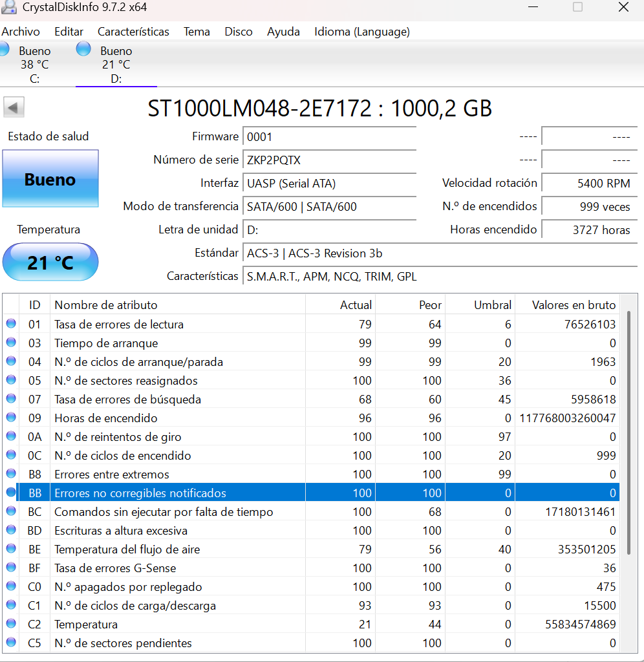Click status icon of selected row BB

[11, 492]
